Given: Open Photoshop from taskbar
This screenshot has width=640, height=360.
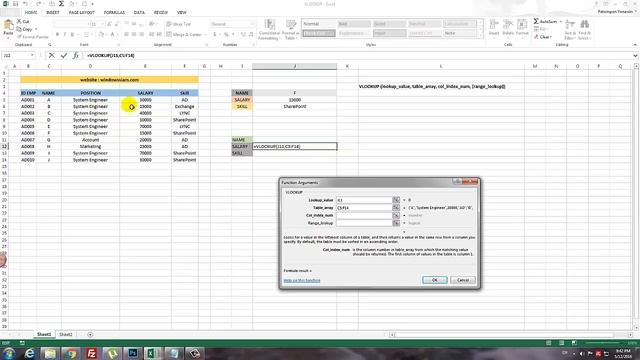Looking at the screenshot, I should click(133, 353).
